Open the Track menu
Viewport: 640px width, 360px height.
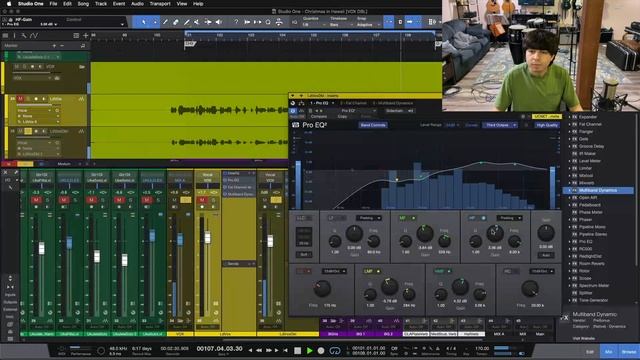pos(101,4)
